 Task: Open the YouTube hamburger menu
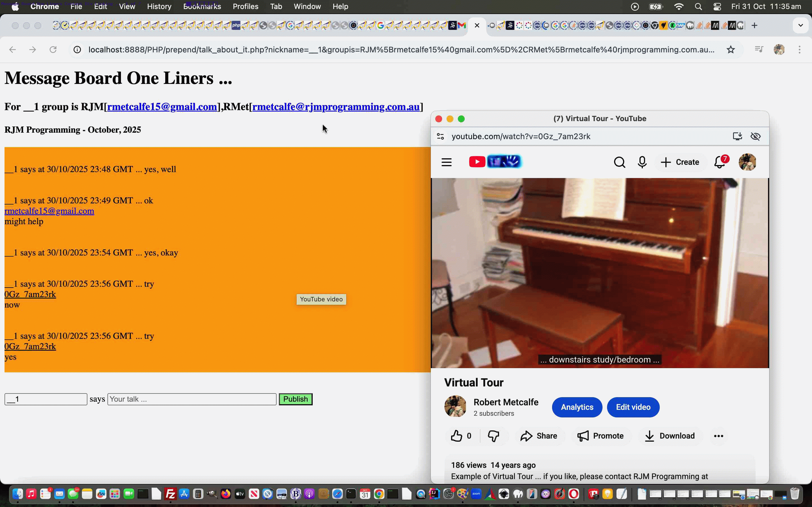[446, 162]
